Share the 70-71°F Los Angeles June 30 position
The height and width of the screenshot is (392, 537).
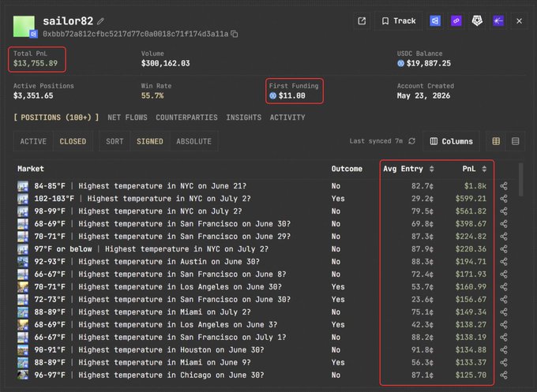(504, 287)
